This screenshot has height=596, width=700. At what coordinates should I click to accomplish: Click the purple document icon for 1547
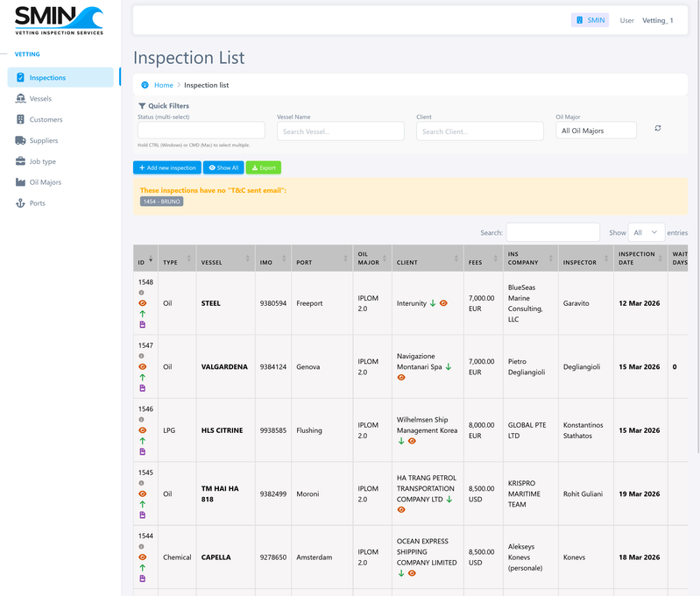[x=143, y=387]
